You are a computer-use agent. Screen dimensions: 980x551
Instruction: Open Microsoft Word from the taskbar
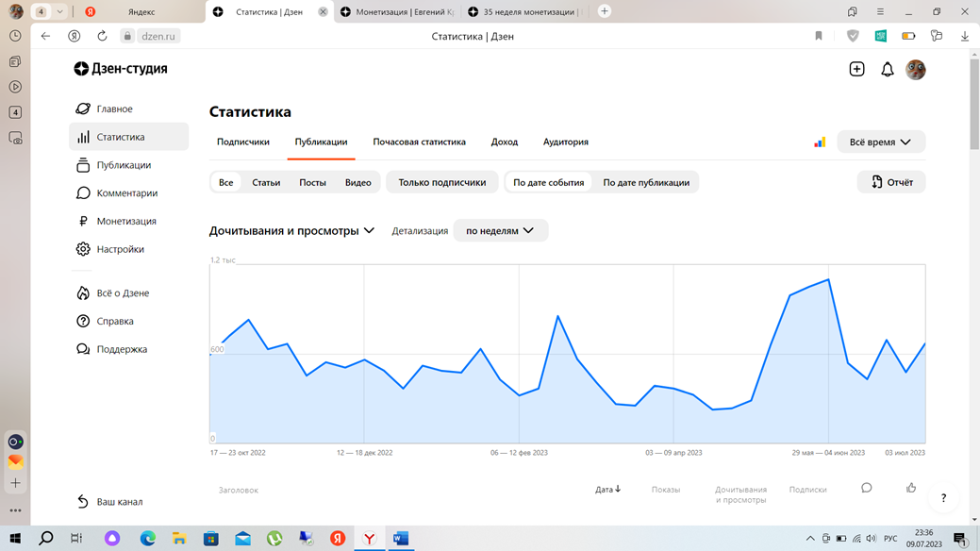[401, 539]
